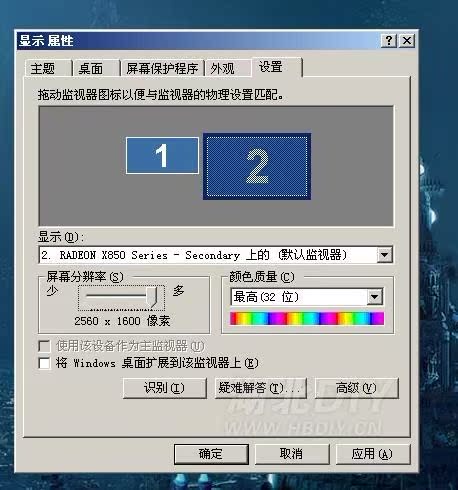458x490 pixels.
Task: Toggle 使用该设备作为主监视器 checkbox
Action: (44, 346)
